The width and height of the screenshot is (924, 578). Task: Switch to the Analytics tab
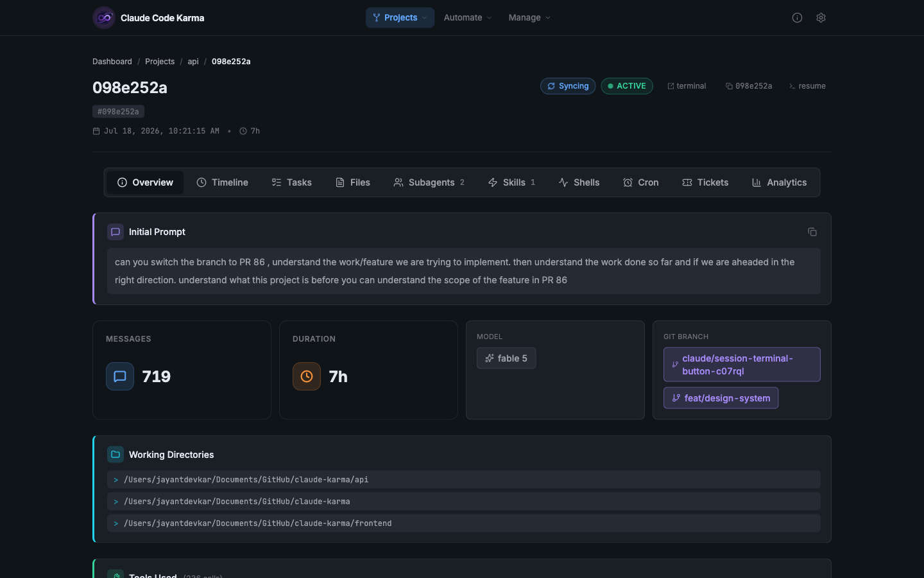[779, 182]
